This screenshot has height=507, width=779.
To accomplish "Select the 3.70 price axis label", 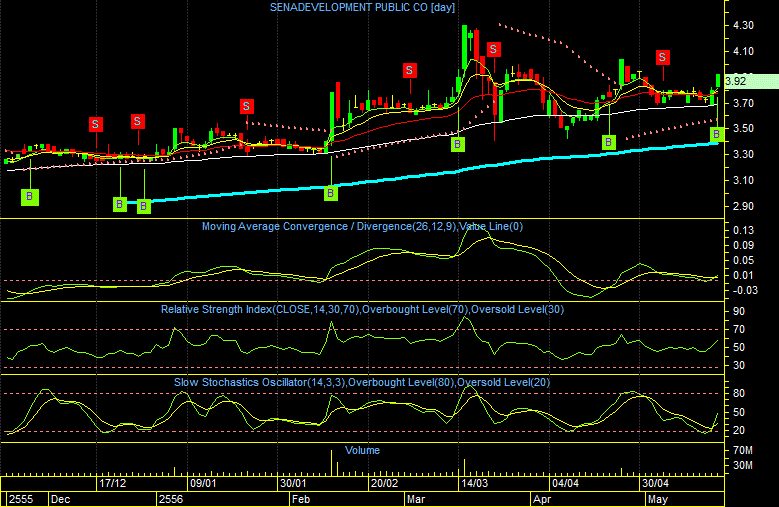I will (743, 103).
